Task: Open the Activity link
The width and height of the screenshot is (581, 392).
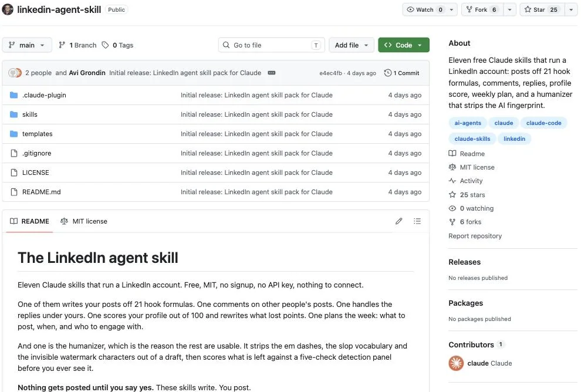Action: tap(466, 181)
